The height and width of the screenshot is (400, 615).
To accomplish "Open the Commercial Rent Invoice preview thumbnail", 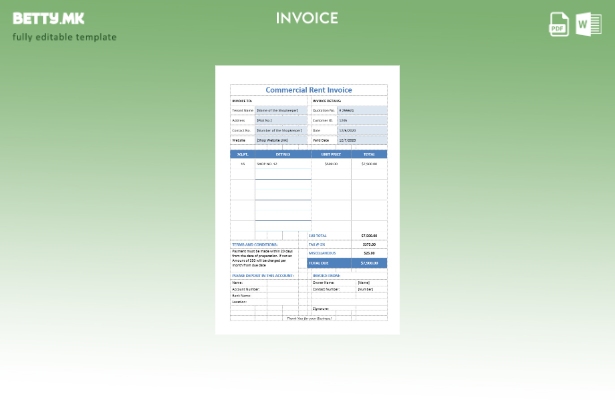I will [307, 200].
